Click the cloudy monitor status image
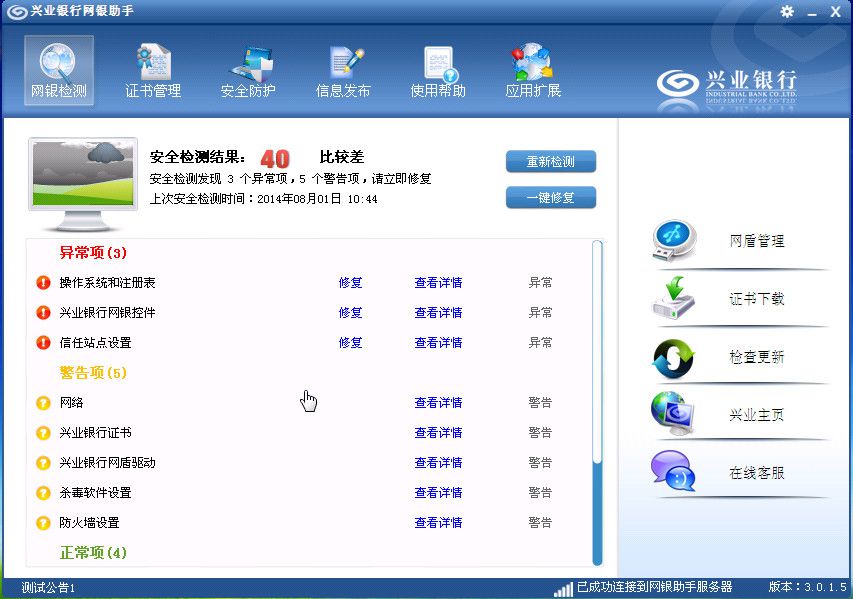 point(83,184)
